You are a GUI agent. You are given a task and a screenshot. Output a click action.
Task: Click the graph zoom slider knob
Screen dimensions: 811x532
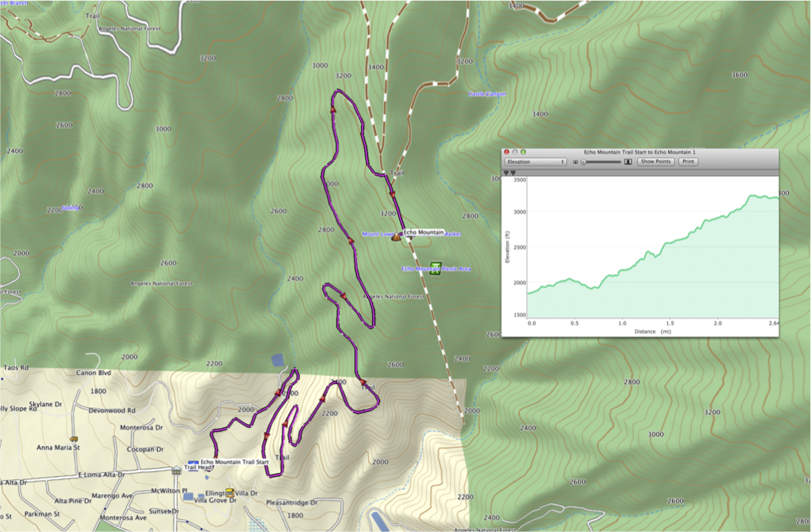[x=584, y=162]
